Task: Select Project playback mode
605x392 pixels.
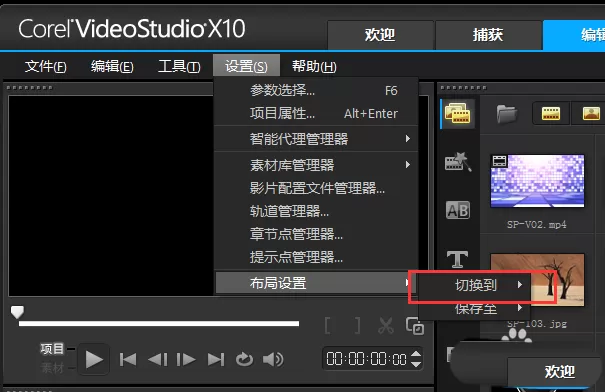Action: click(x=52, y=349)
